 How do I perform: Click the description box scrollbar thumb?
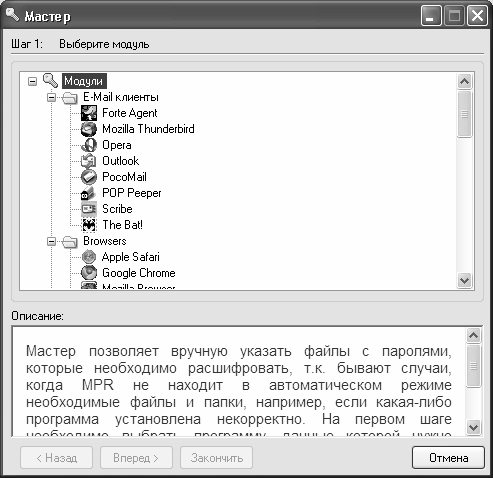point(474,366)
